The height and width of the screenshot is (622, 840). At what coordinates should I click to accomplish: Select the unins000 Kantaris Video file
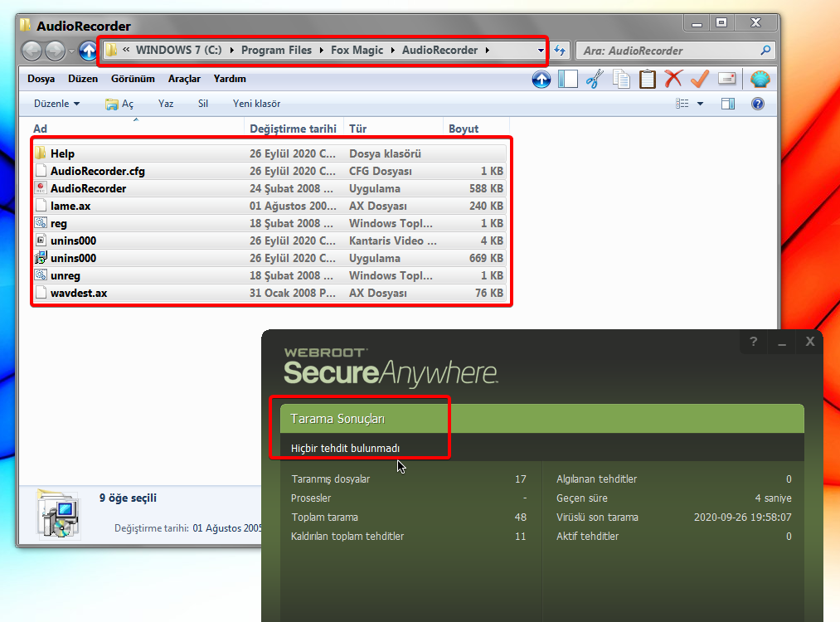[x=269, y=241]
